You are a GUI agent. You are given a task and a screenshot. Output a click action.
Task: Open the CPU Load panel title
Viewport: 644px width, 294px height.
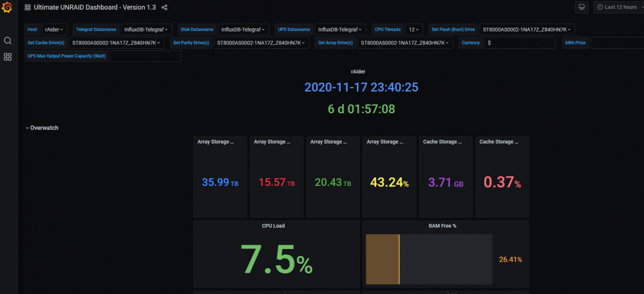tap(273, 226)
